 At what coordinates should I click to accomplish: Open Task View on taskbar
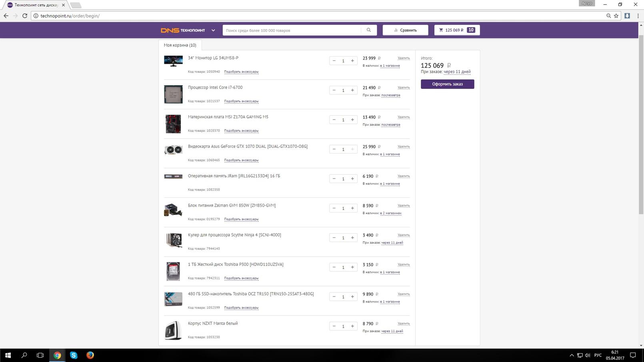(x=40, y=355)
